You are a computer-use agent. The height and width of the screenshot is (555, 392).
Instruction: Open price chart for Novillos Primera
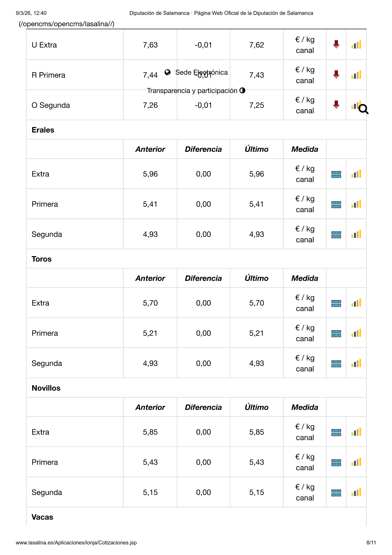[x=356, y=462]
